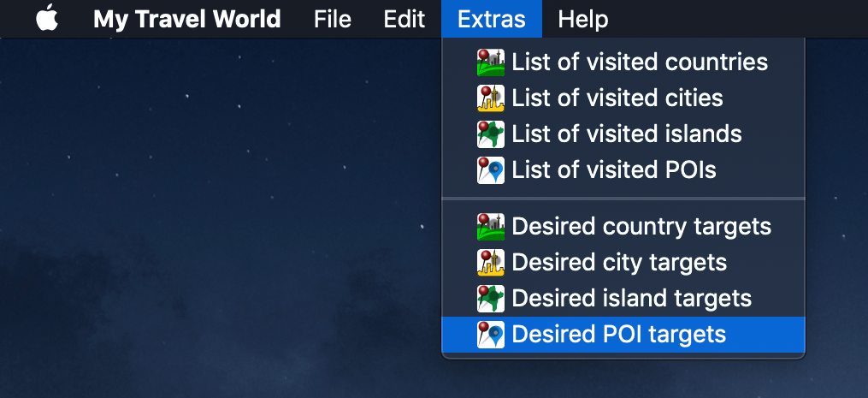This screenshot has width=868, height=398.
Task: Click the icon beside List of visited countries
Action: (x=491, y=62)
